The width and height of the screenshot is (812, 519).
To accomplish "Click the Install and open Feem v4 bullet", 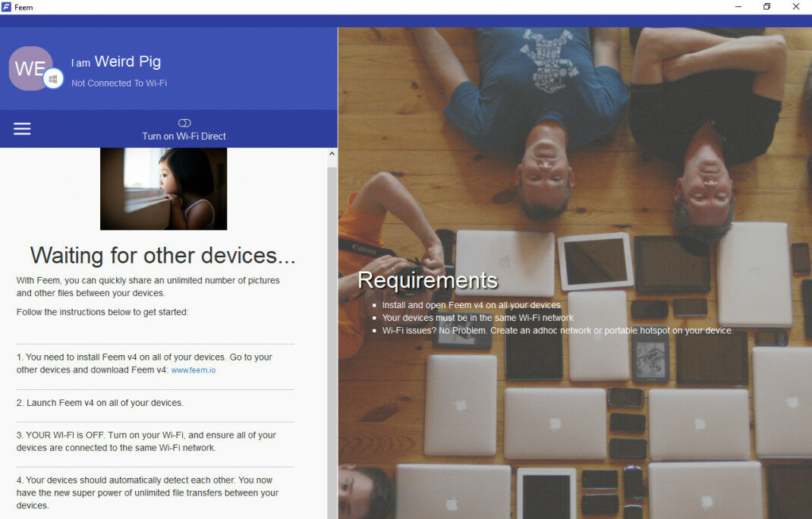I will click(471, 305).
